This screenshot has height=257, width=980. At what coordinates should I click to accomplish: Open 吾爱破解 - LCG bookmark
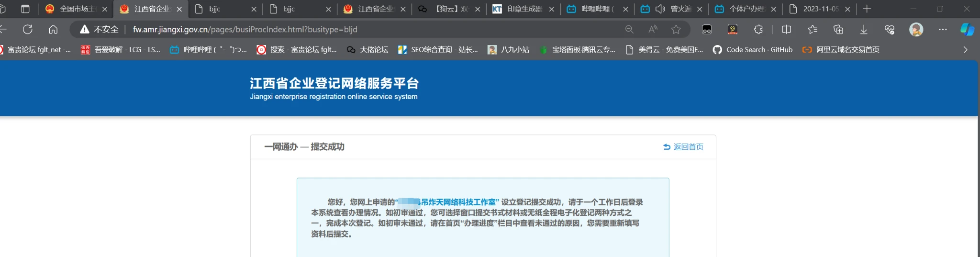tap(121, 50)
